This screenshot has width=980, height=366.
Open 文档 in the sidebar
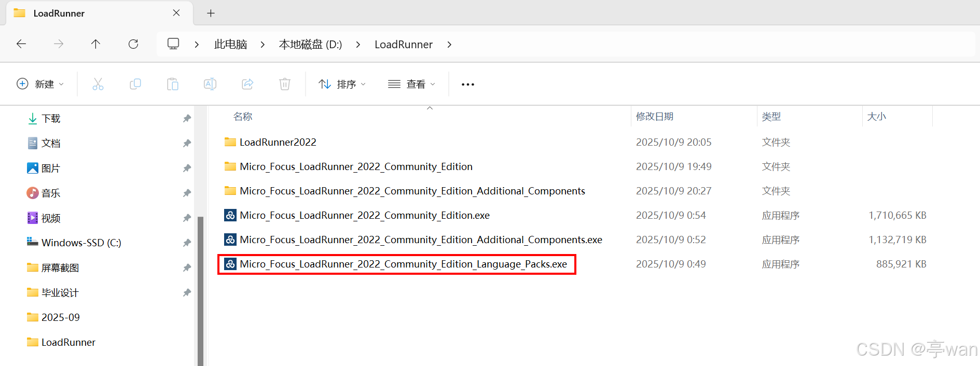point(51,144)
